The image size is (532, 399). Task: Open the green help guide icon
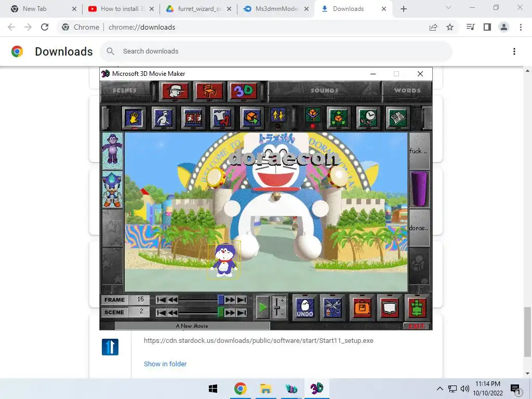[418, 308]
